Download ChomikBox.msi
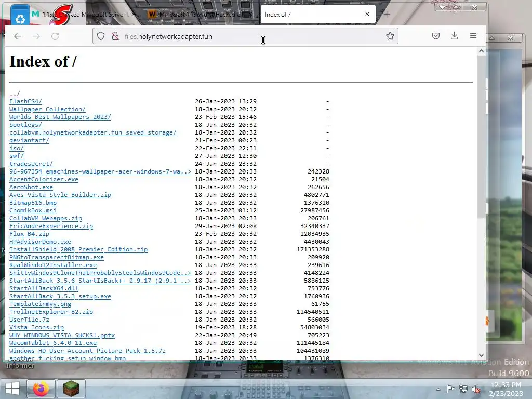The width and height of the screenshot is (532, 399). [33, 211]
